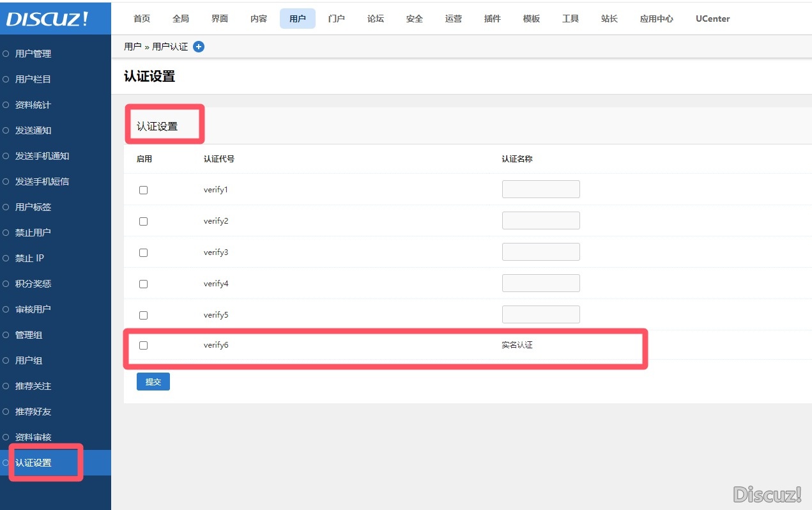Open 发送手机短信 sidebar item
This screenshot has height=510, width=812.
click(42, 182)
